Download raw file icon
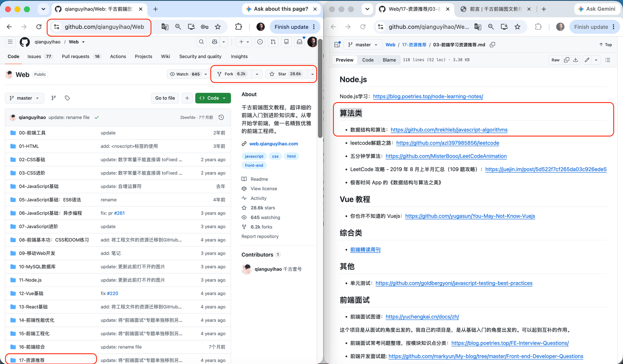The height and width of the screenshot is (364, 623). (576, 60)
